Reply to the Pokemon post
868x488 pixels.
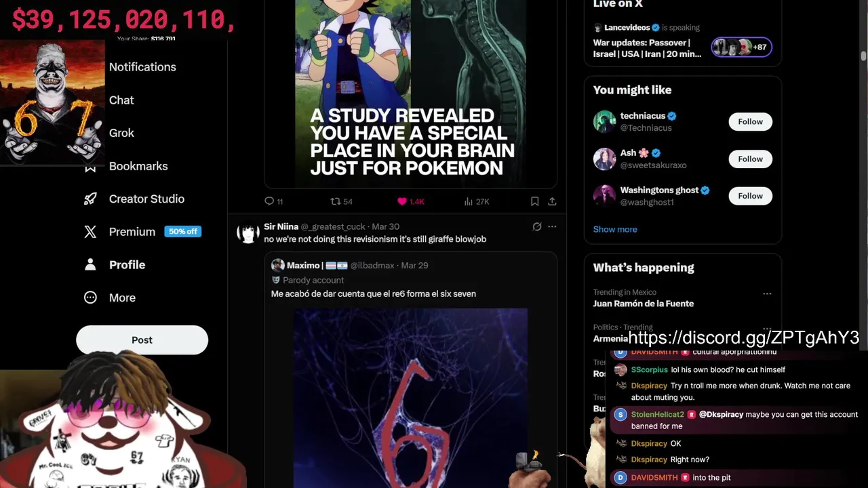274,201
